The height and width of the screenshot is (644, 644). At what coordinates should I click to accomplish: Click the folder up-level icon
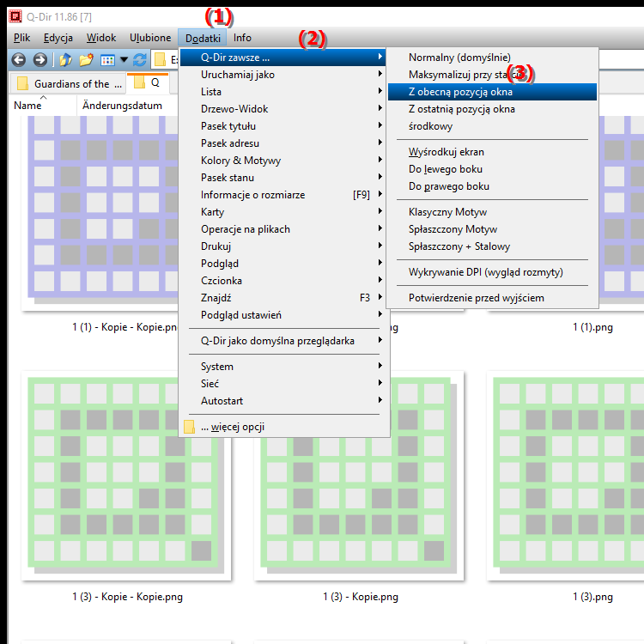pyautogui.click(x=65, y=60)
